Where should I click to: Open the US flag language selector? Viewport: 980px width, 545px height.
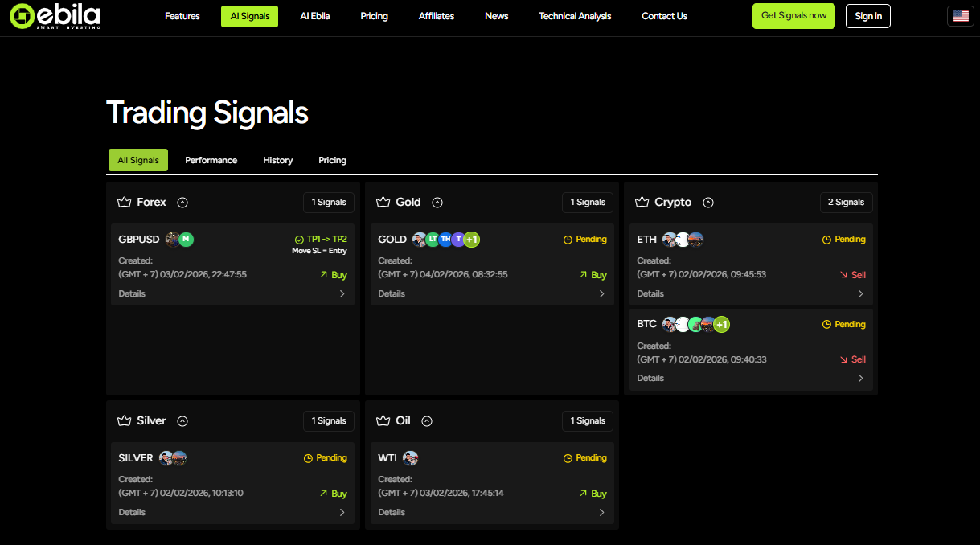960,16
